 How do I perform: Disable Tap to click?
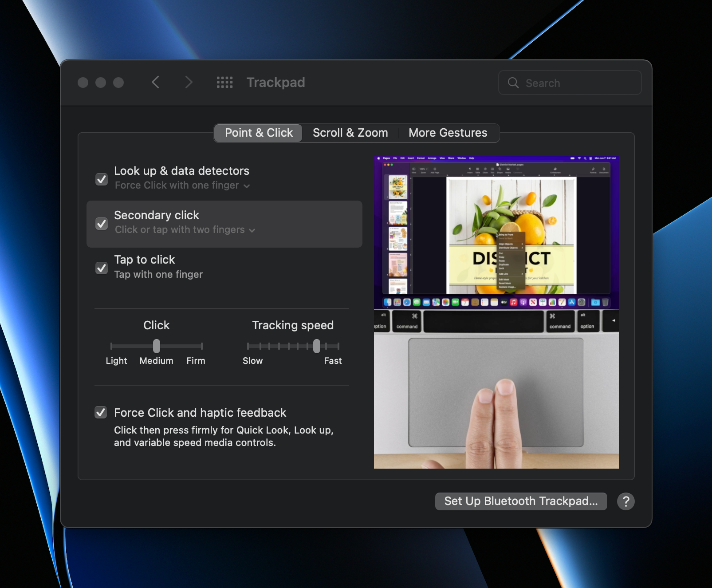click(102, 268)
